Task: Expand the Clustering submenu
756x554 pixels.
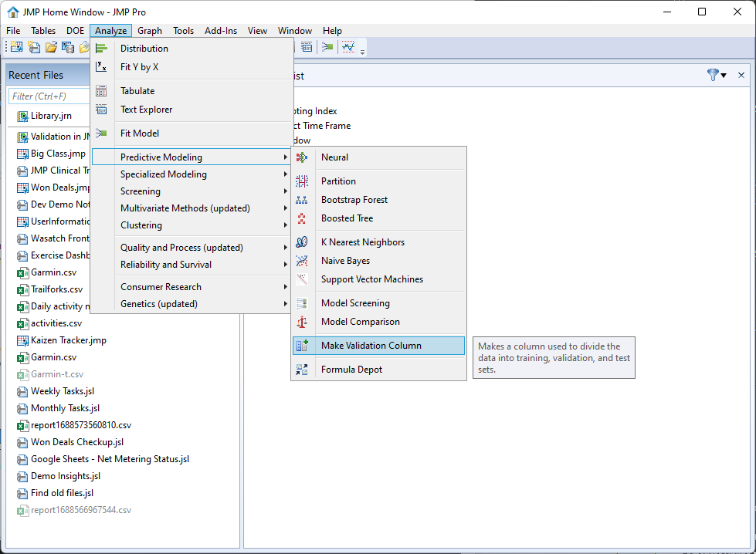Action: click(x=192, y=225)
